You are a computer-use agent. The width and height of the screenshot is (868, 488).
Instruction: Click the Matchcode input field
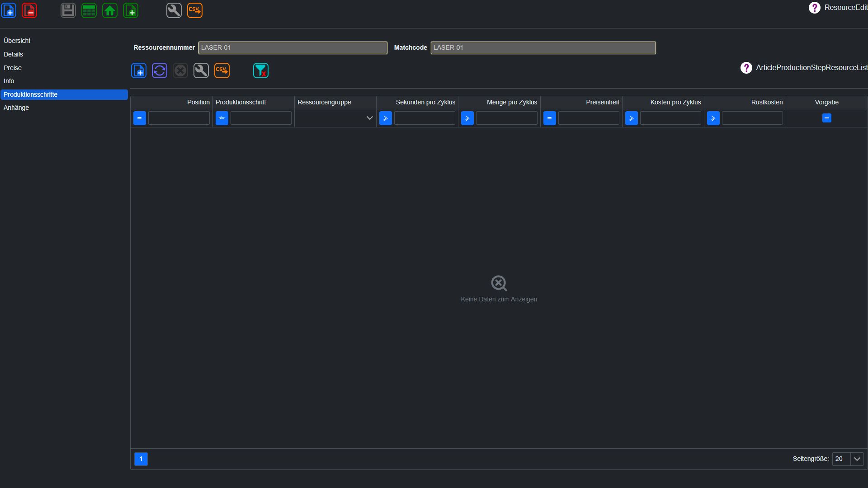pos(543,48)
